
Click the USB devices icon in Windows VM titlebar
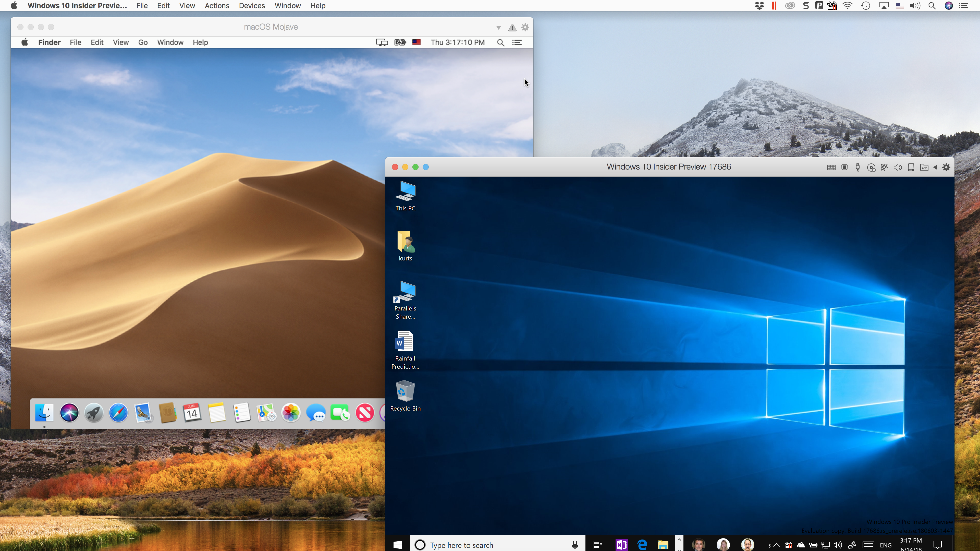[857, 167]
